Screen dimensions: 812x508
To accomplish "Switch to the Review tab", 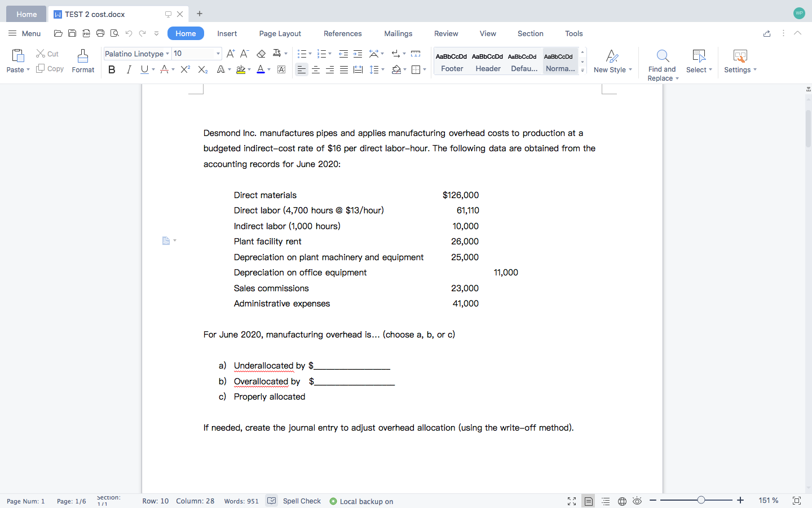I will click(446, 33).
